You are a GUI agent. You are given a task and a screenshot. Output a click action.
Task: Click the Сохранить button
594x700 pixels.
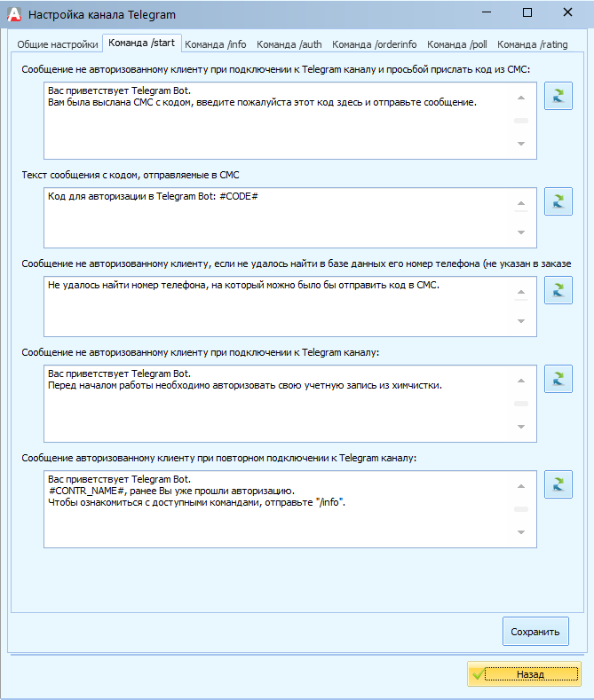[535, 632]
